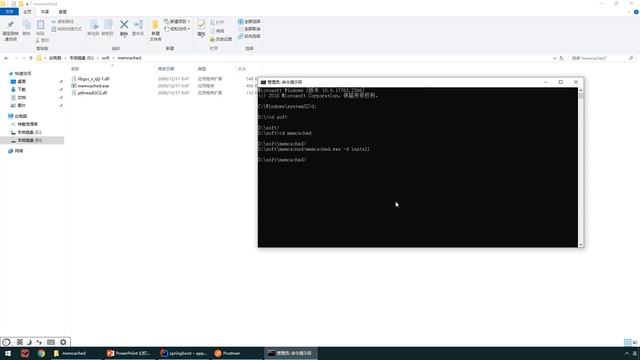Switch to the Home ribbon tab
This screenshot has width=640, height=360.
pos(27,12)
